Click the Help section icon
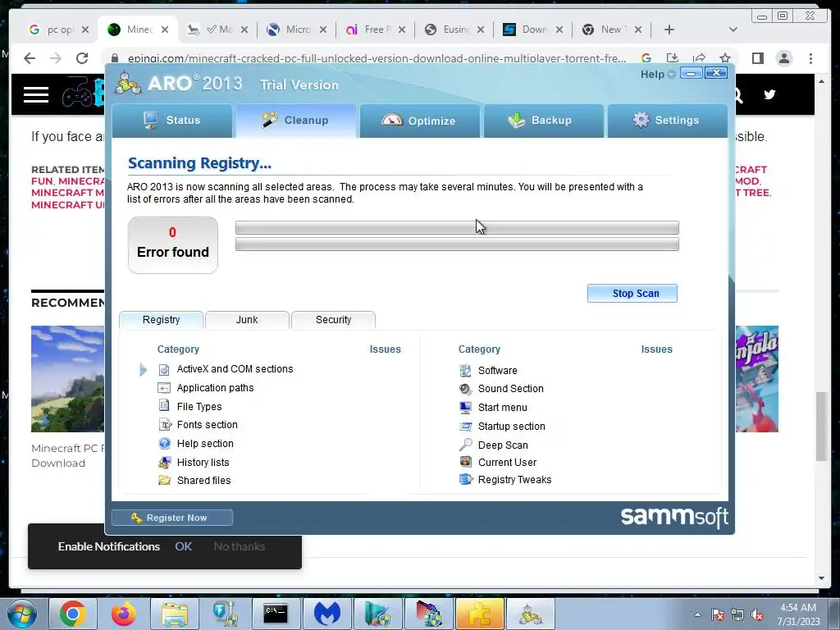Image resolution: width=840 pixels, height=630 pixels. tap(164, 444)
